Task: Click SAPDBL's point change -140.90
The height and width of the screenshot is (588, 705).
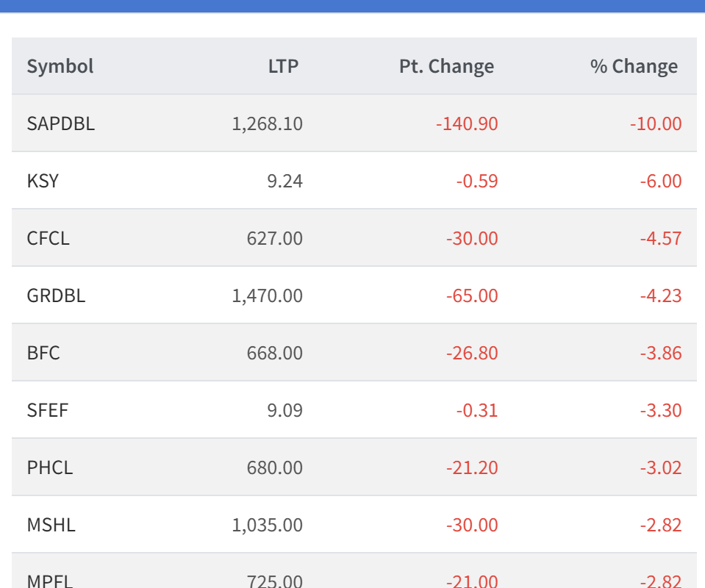Action: (467, 123)
